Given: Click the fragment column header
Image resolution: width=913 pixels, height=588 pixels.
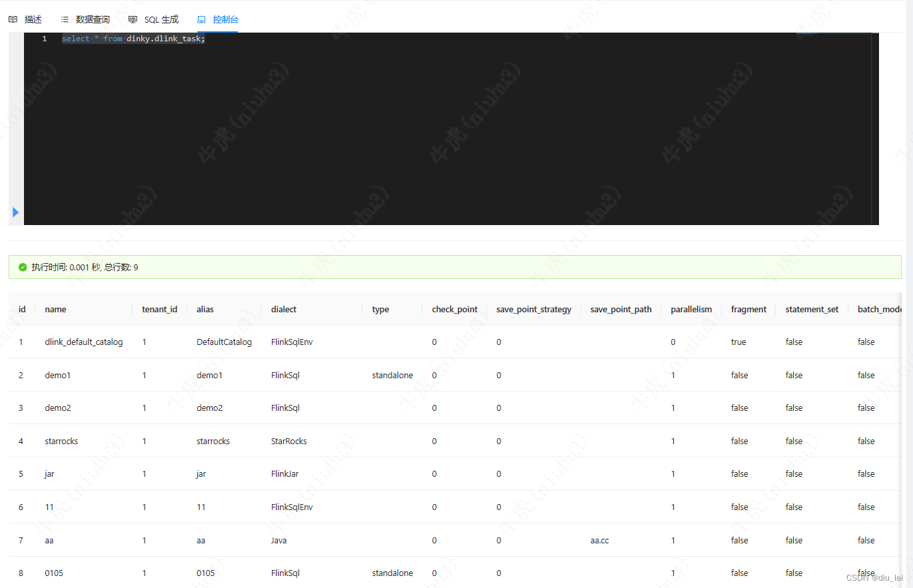Looking at the screenshot, I should point(748,309).
